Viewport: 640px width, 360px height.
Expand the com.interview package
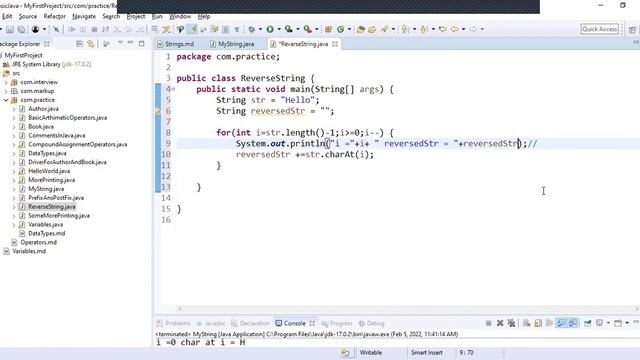coord(6,82)
